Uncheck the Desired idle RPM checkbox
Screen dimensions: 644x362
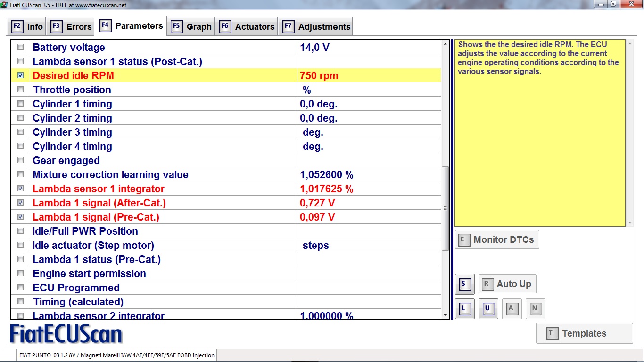pos(20,75)
